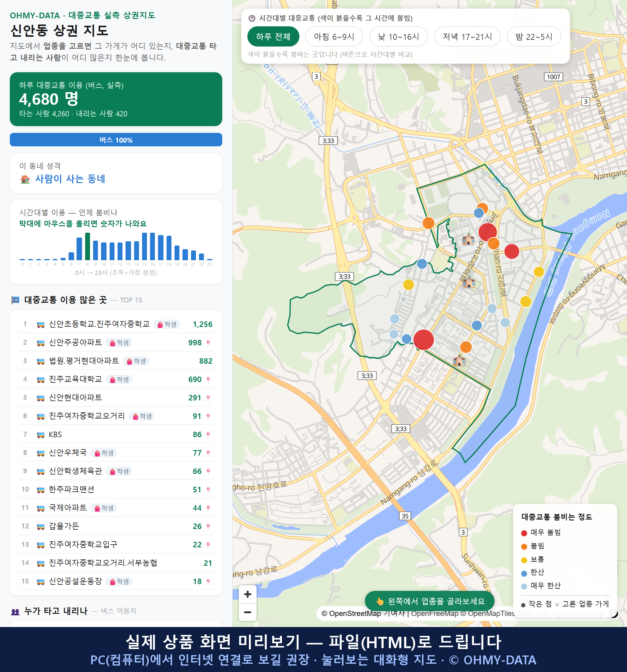The width and height of the screenshot is (627, 672).
Task: Select 신안현대아파트 stop row
Action: click(116, 397)
